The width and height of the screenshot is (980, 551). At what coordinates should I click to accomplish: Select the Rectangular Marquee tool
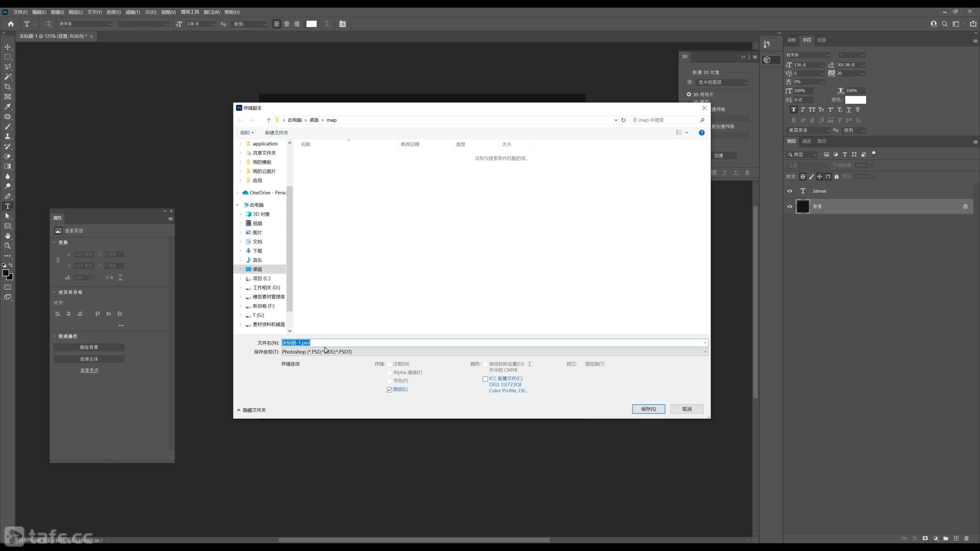point(8,57)
